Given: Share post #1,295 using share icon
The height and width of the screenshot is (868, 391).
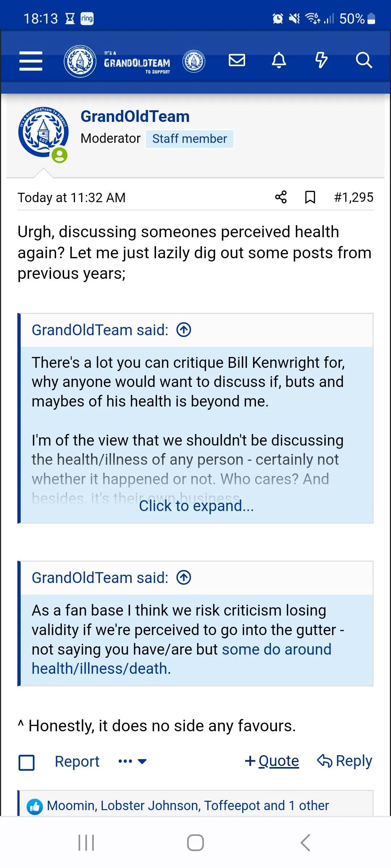Looking at the screenshot, I should [x=281, y=197].
